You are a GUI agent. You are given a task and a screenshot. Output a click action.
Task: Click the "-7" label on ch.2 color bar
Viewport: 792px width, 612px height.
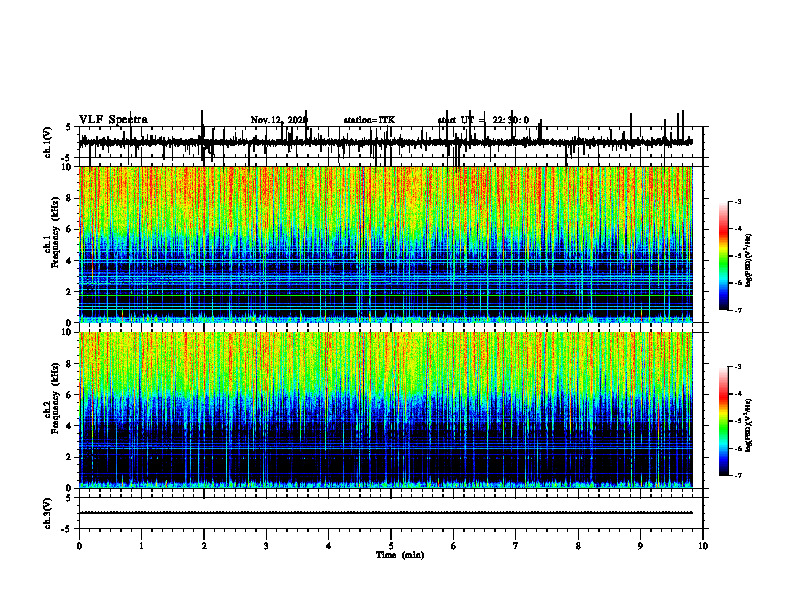point(738,475)
